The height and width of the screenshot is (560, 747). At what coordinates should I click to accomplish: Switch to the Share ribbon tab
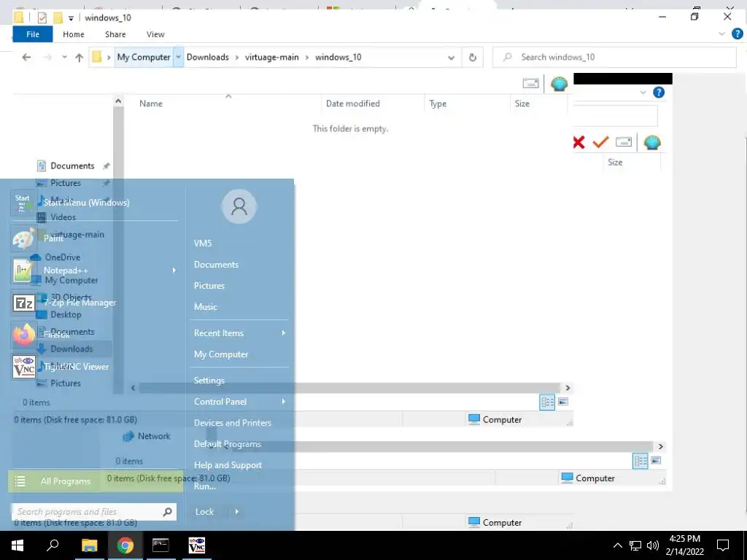[x=115, y=34]
